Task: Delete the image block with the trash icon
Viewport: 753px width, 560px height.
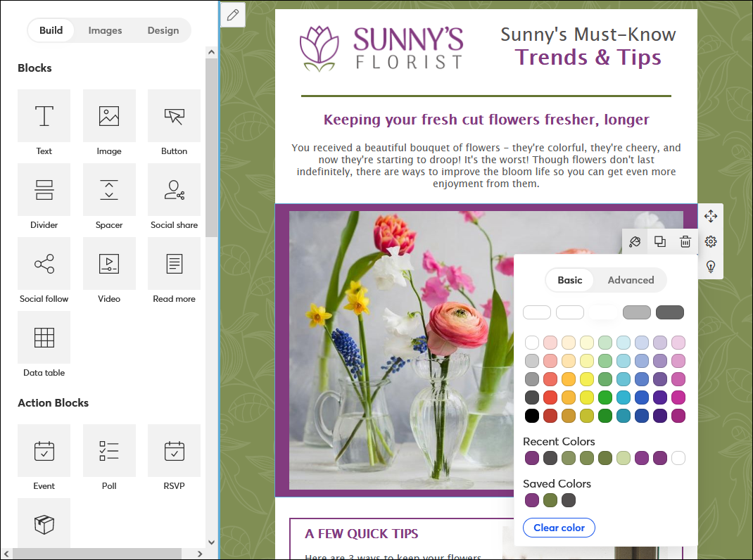Action: [x=685, y=241]
